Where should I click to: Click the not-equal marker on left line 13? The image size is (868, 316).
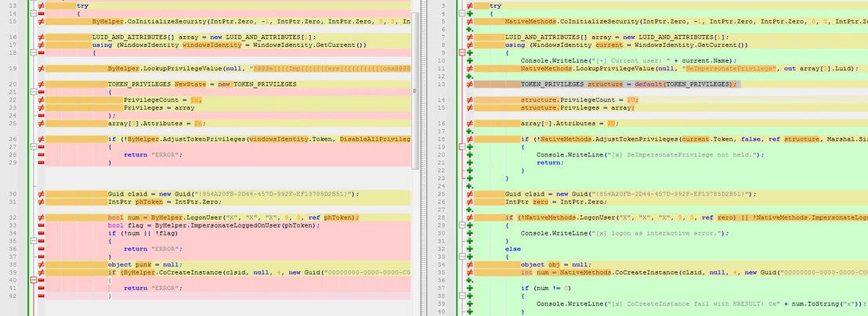pos(41,5)
